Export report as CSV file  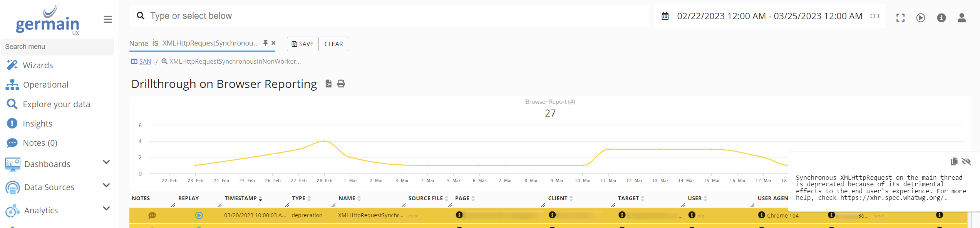[x=328, y=84]
